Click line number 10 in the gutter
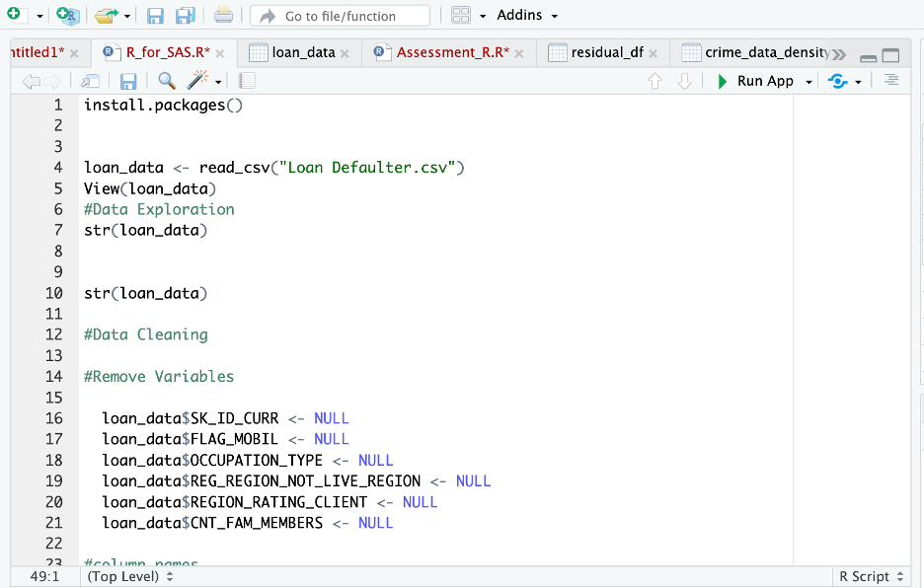The width and height of the screenshot is (924, 588). [54, 293]
